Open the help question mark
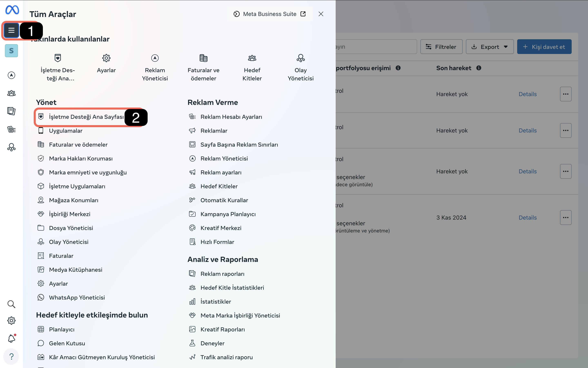588x368 pixels. [11, 357]
